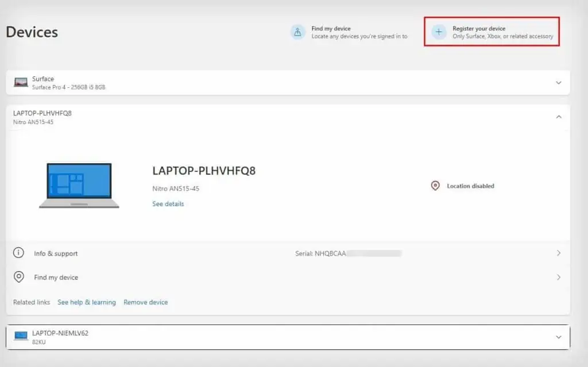Image resolution: width=588 pixels, height=367 pixels.
Task: Click the laptop illustration for Nitro AN515-45
Action: [x=79, y=185]
